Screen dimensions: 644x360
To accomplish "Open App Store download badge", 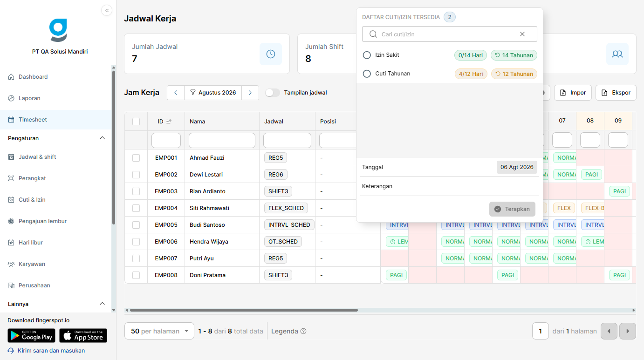I will (x=83, y=336).
